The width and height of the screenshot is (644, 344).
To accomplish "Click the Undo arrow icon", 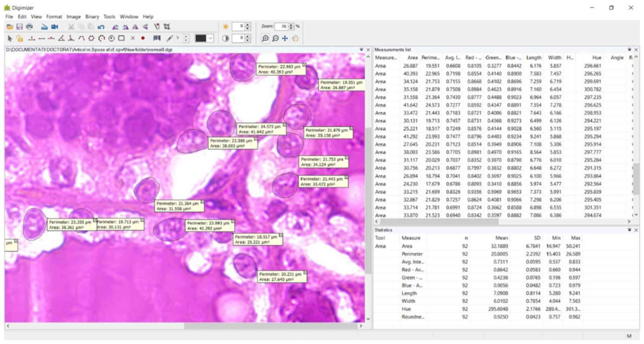I will pyautogui.click(x=101, y=27).
